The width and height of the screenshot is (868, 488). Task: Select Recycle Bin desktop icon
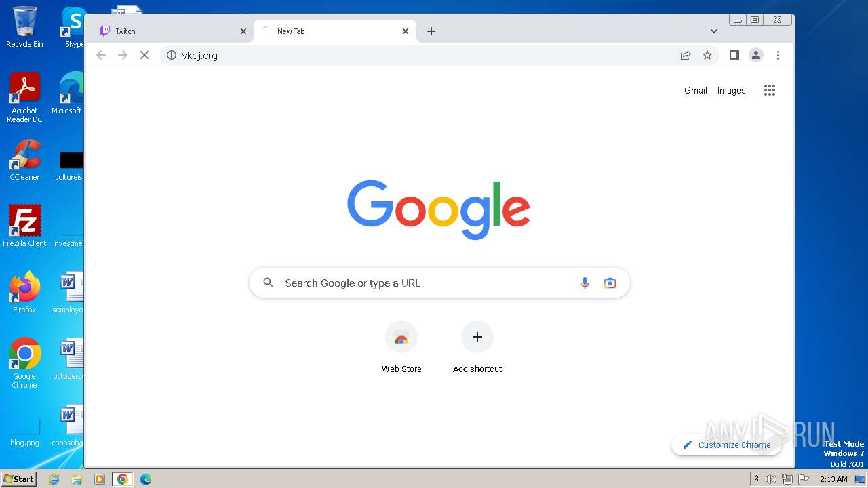pyautogui.click(x=24, y=27)
